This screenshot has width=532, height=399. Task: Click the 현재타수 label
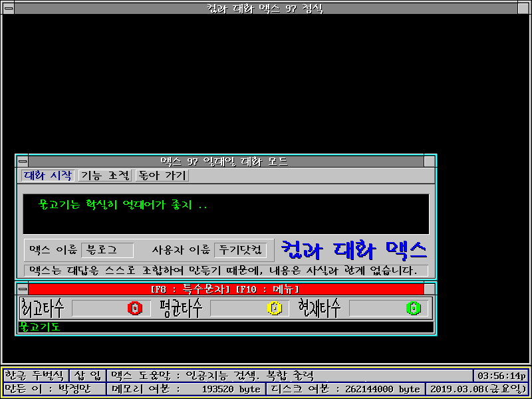pyautogui.click(x=320, y=308)
